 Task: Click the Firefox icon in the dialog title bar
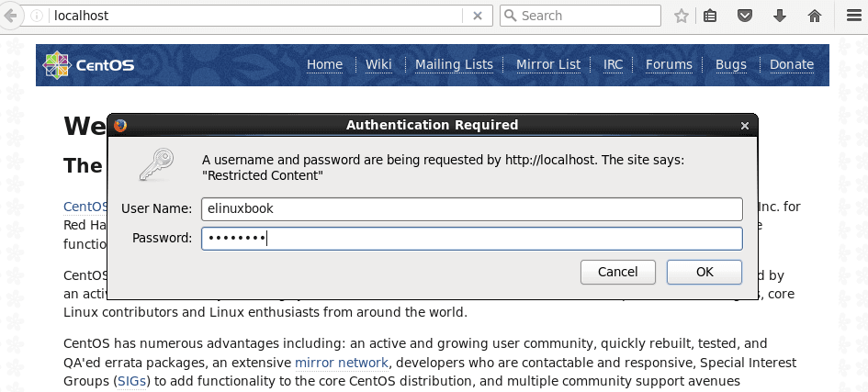[120, 126]
